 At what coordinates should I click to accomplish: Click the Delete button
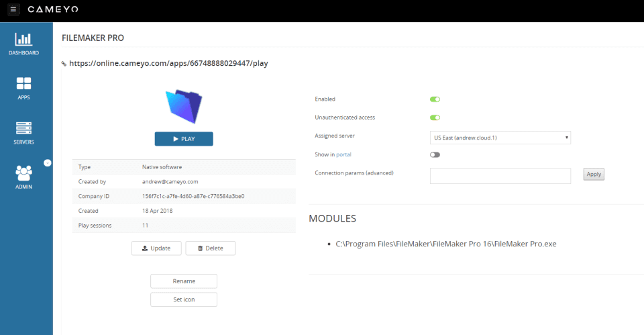pyautogui.click(x=211, y=248)
